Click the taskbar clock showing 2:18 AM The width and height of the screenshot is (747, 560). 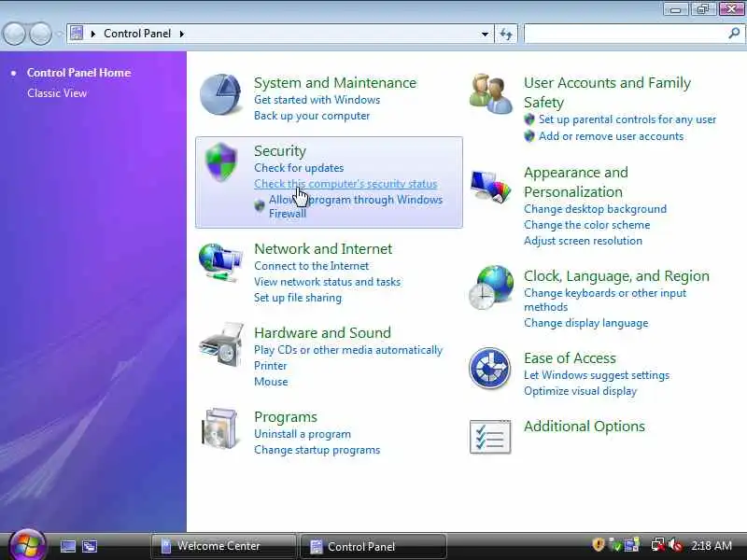click(x=712, y=546)
